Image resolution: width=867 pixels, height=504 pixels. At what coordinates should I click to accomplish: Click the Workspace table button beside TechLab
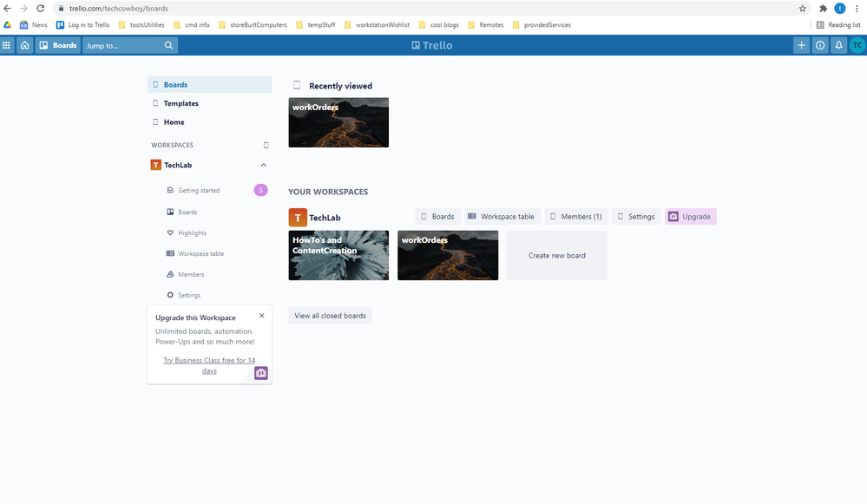coord(502,217)
